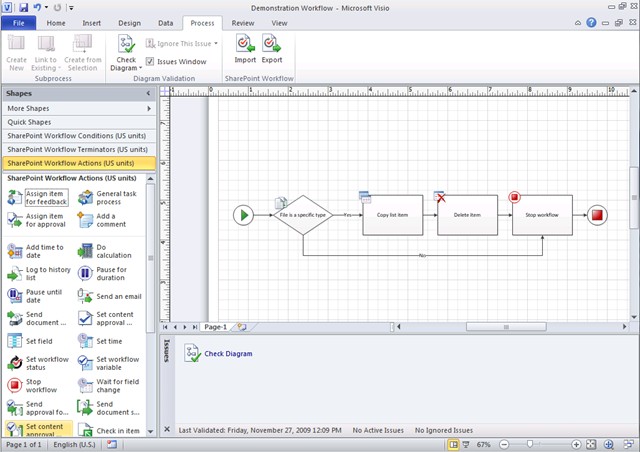Click the Save icon in quick access toolbar

tap(23, 7)
